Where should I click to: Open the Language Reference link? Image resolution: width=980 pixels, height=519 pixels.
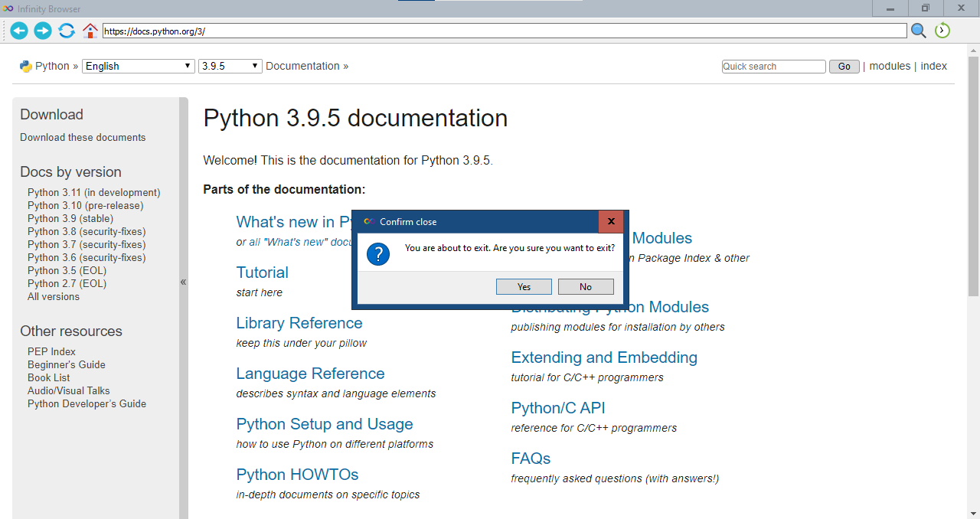tap(311, 374)
